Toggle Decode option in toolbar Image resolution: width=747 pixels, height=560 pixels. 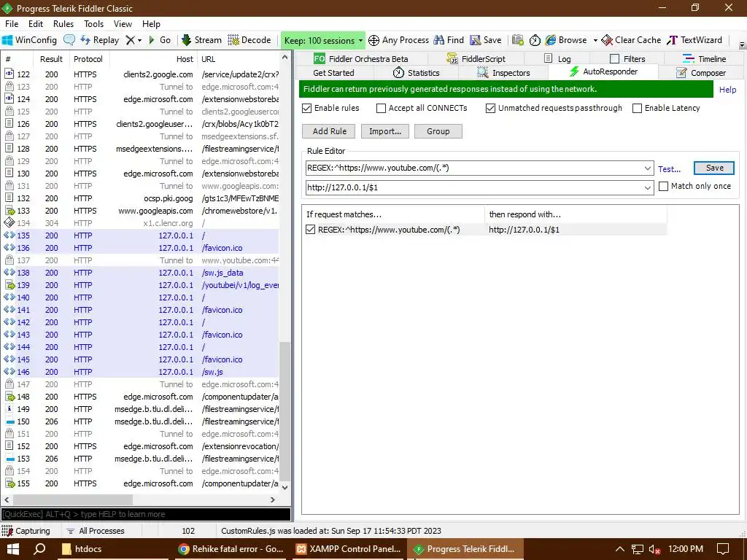click(249, 40)
